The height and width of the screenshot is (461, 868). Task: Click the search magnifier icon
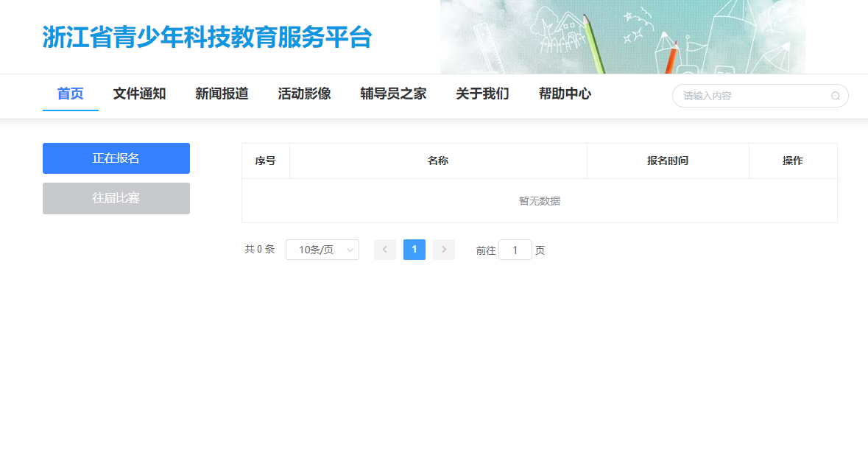click(836, 96)
